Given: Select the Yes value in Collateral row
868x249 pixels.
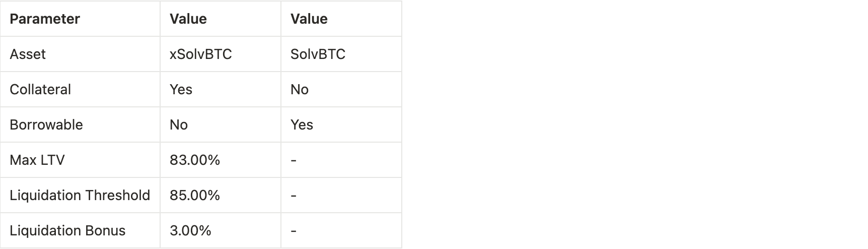Looking at the screenshot, I should (x=181, y=90).
